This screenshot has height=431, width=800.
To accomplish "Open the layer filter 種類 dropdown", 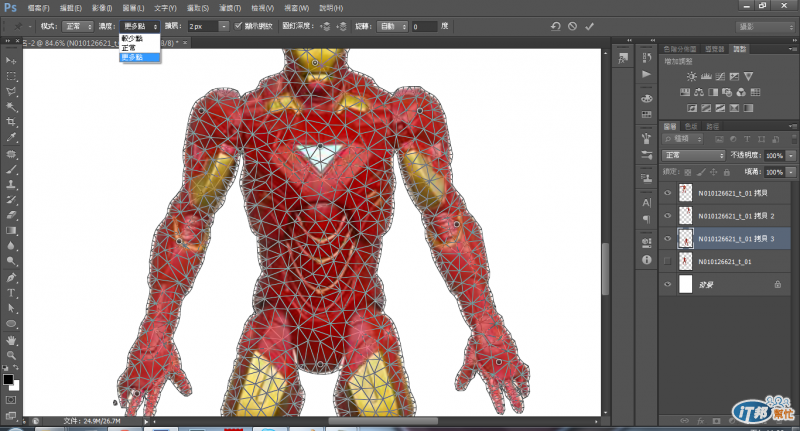I will click(x=683, y=139).
